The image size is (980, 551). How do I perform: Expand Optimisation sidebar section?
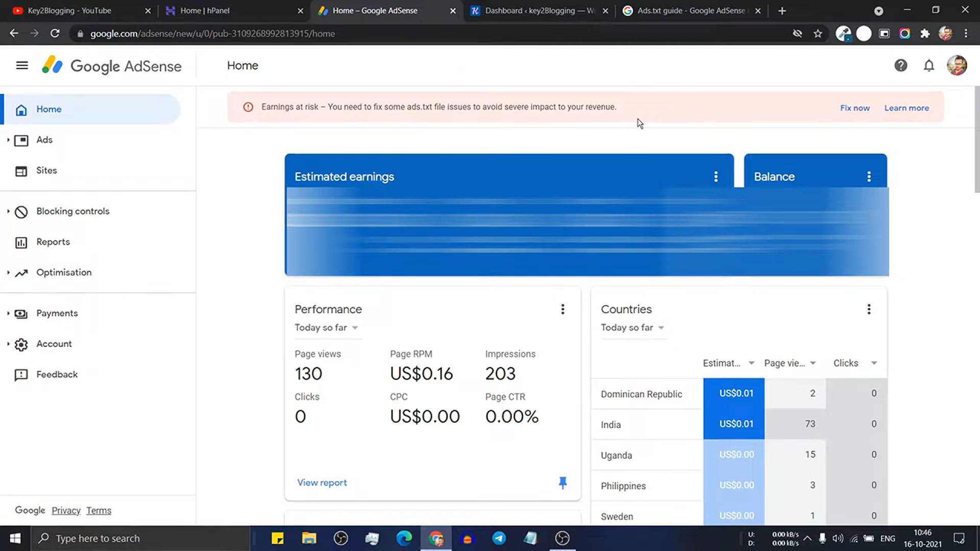pyautogui.click(x=8, y=272)
